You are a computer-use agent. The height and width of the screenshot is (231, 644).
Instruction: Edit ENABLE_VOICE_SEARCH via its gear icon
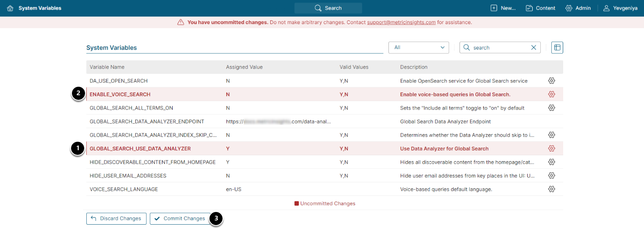point(551,94)
